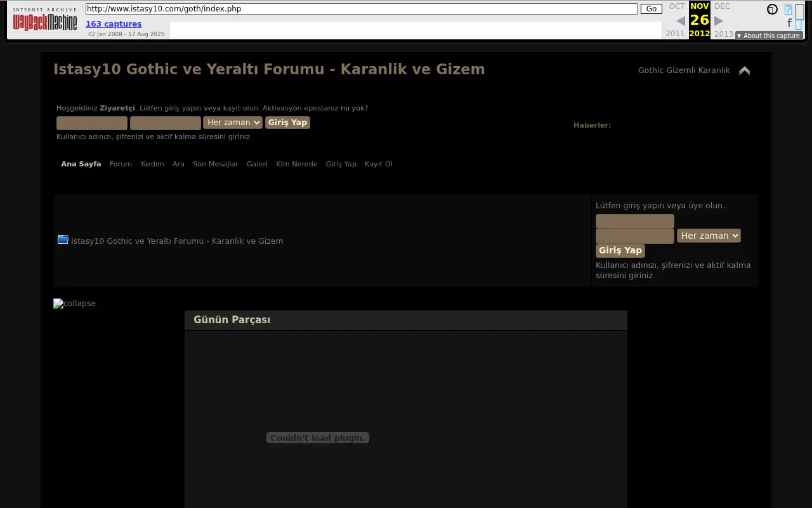The height and width of the screenshot is (508, 812).
Task: Click the blue folder icon in breadcrumb
Action: pos(63,239)
